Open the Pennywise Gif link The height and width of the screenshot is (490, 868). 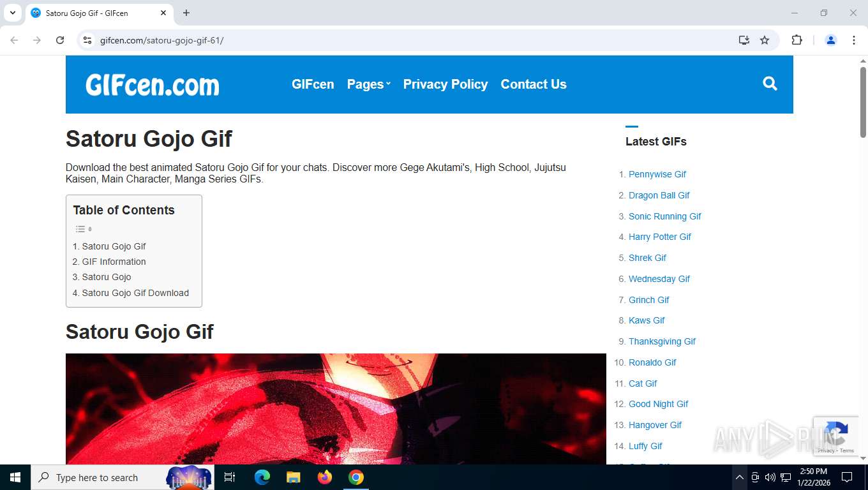(x=657, y=174)
